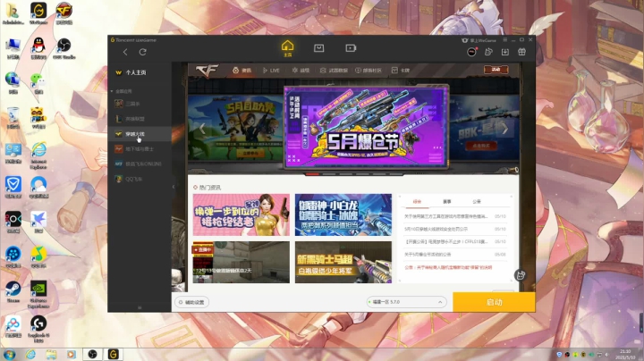The image size is (644, 361).
Task: Open the 战绩 tab in CF nav
Action: pyautogui.click(x=301, y=71)
